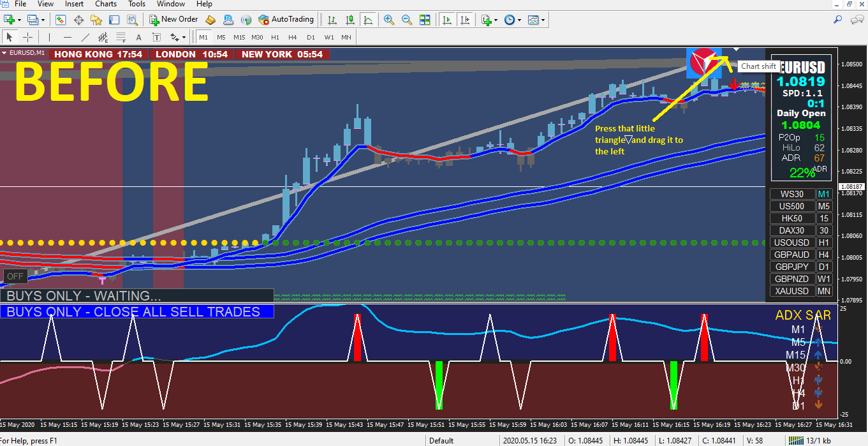This screenshot has height=446, width=868.
Task: Load the GBPJPY symbol button
Action: 792,267
